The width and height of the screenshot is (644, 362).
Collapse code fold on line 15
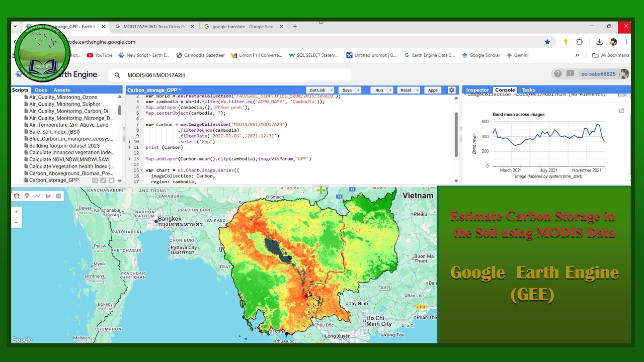(x=142, y=170)
